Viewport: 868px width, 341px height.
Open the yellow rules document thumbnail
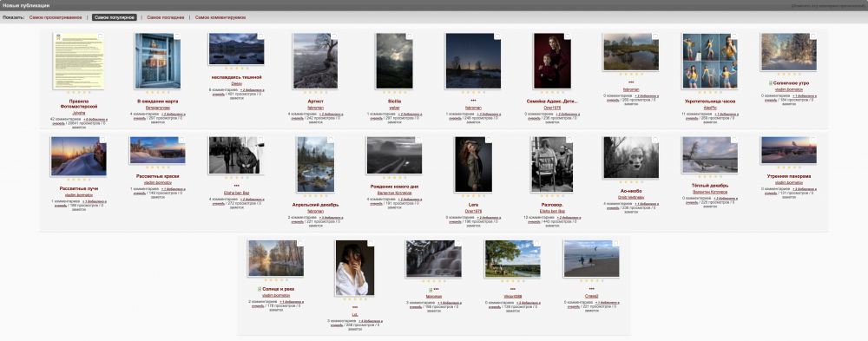coord(78,61)
